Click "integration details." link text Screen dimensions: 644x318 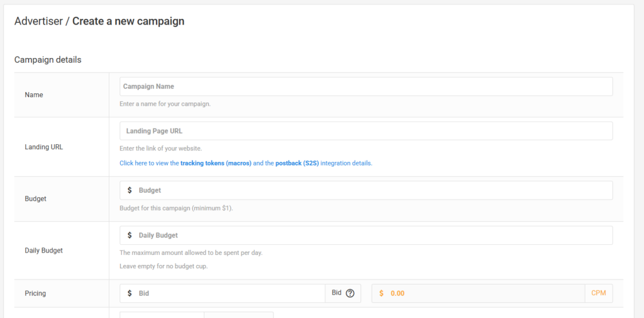pyautogui.click(x=347, y=163)
